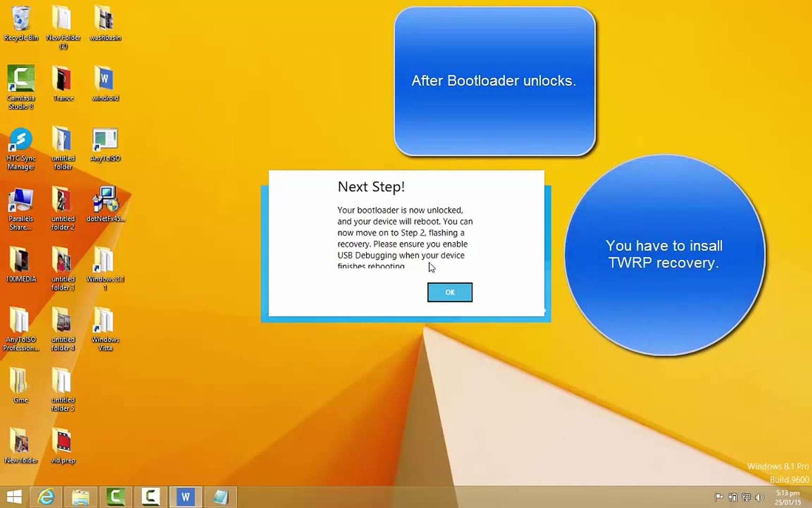Image resolution: width=812 pixels, height=508 pixels.
Task: Open the Windows Start button
Action: (x=14, y=497)
